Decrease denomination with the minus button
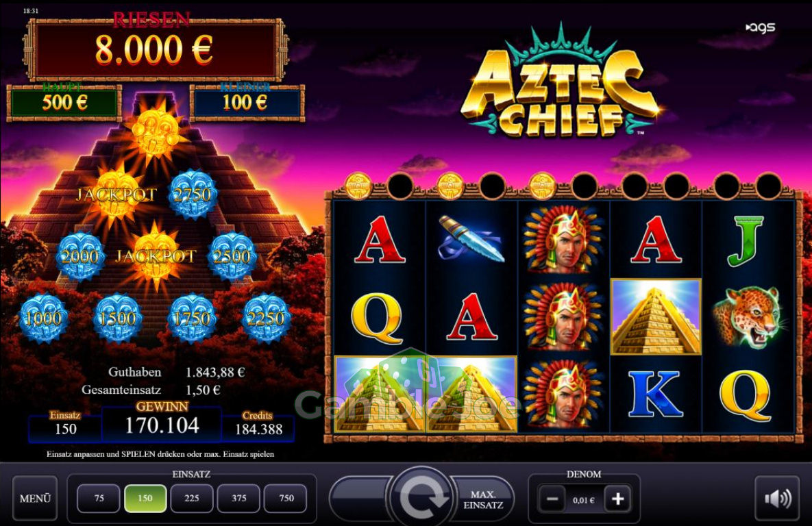 pos(552,499)
